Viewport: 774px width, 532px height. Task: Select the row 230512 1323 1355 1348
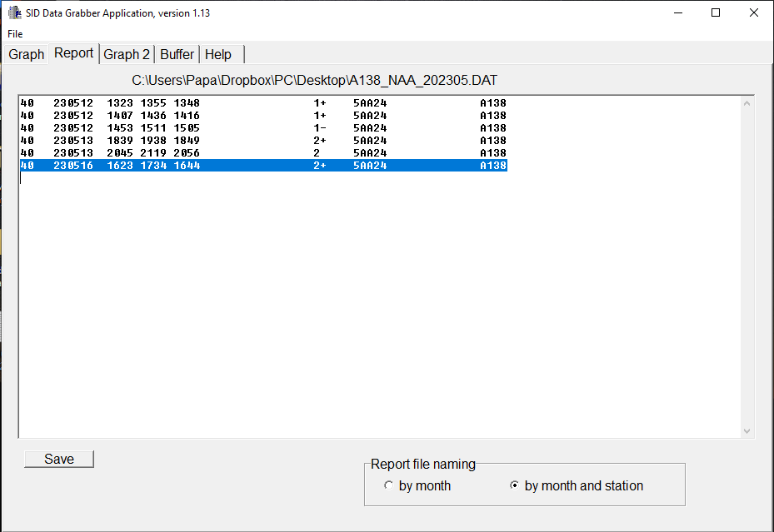point(263,103)
